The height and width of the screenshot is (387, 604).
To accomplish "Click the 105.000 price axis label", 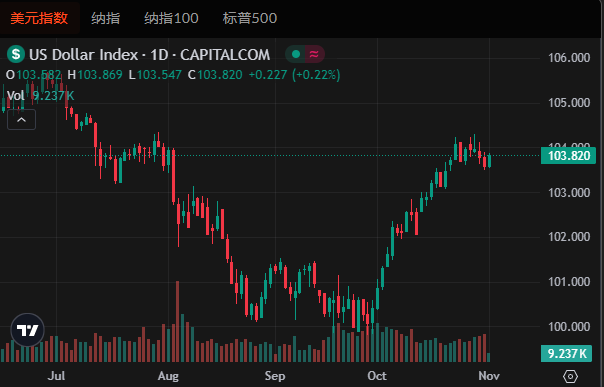I will pos(569,103).
